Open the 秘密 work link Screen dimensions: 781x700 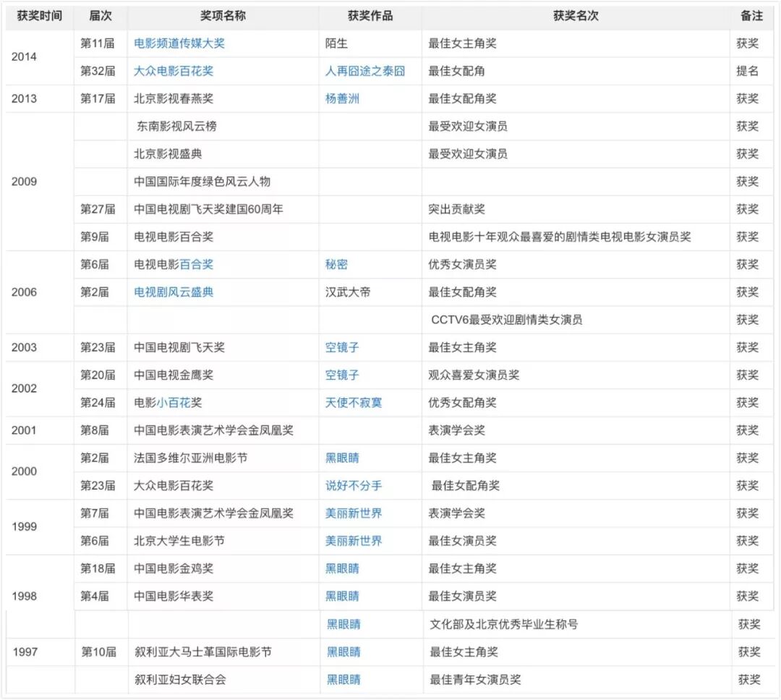pos(336,265)
